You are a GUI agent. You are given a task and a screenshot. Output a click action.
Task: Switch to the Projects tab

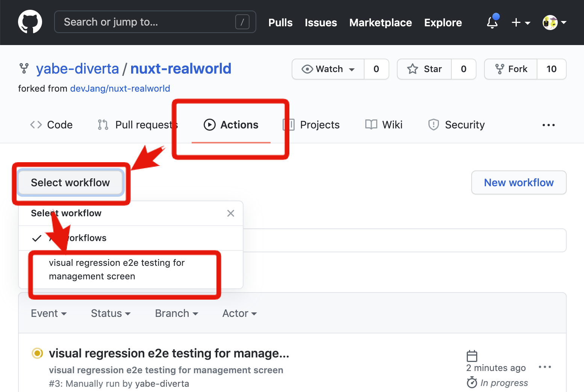tap(311, 125)
